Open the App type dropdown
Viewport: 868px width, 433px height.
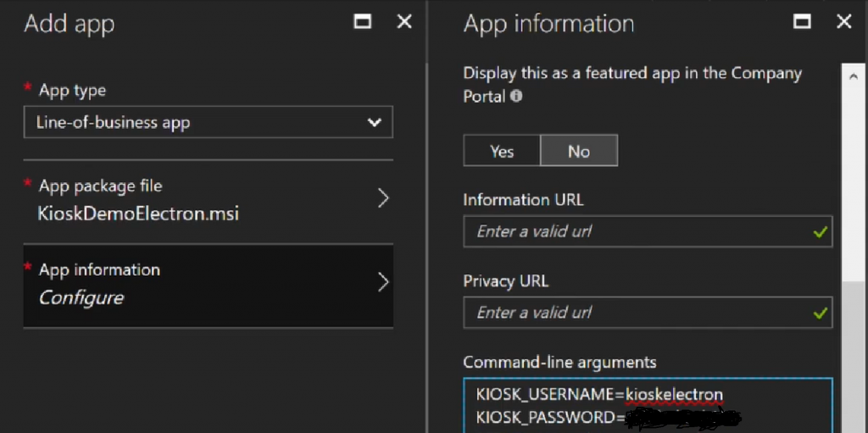(x=209, y=122)
